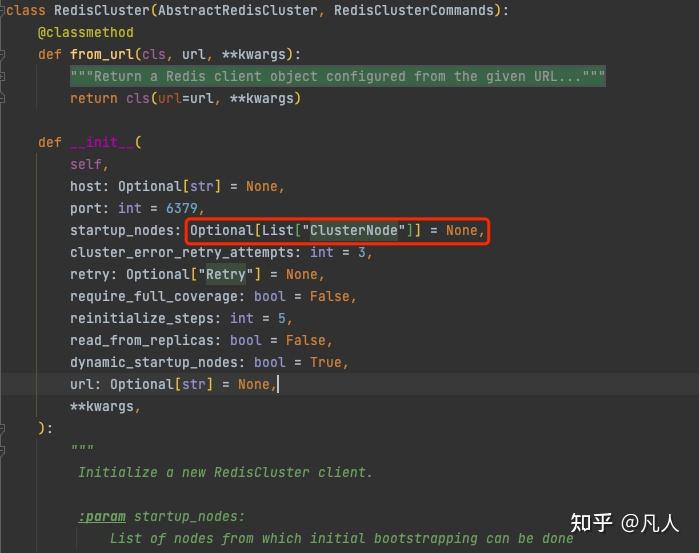Click the False value of require_full_coverage

coord(329,297)
